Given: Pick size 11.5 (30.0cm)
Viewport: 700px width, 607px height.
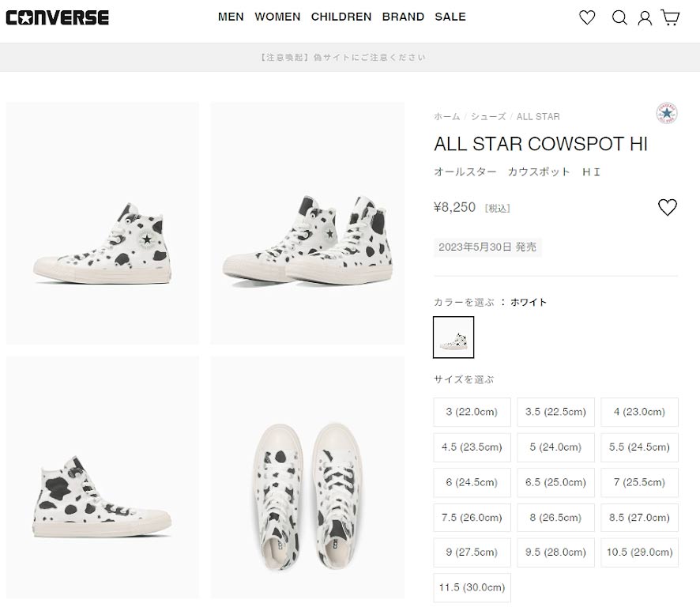Looking at the screenshot, I should (x=472, y=587).
